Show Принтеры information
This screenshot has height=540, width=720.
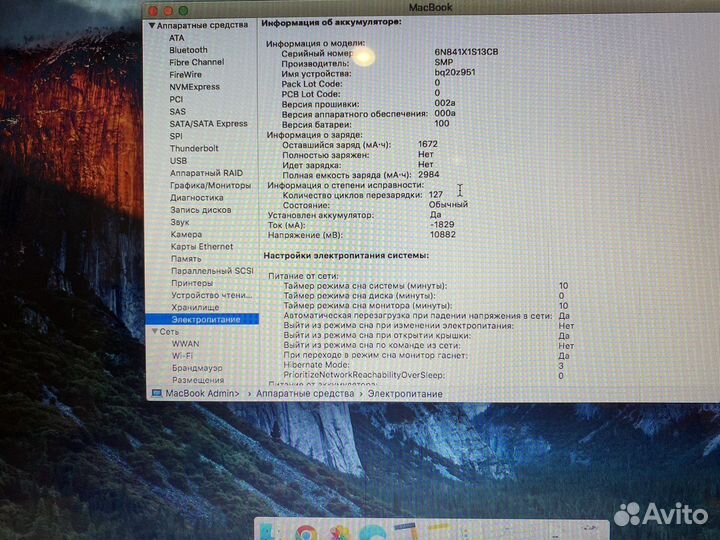[x=192, y=283]
